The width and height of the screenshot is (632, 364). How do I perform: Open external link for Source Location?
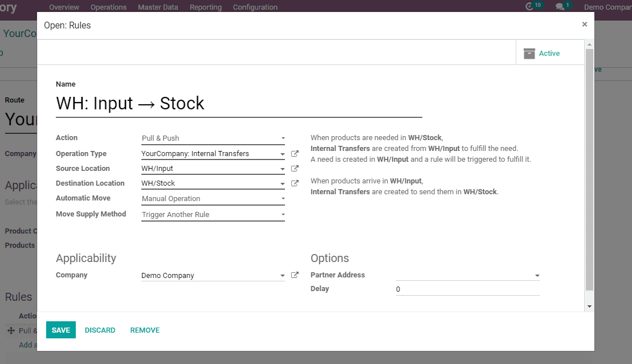(295, 169)
